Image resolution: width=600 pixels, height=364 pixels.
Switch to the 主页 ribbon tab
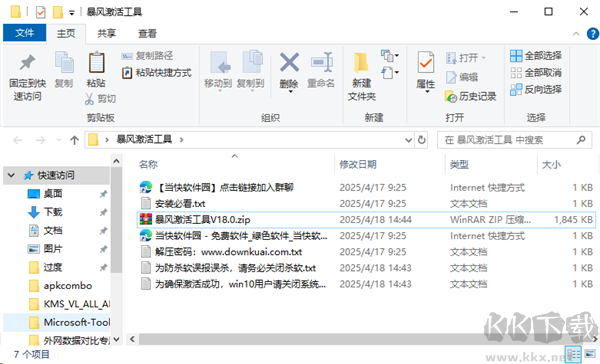[66, 34]
